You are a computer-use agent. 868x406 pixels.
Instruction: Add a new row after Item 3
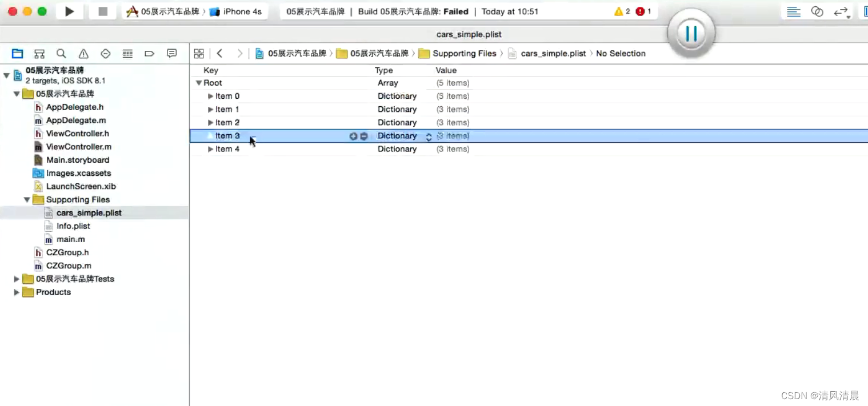[x=353, y=136]
